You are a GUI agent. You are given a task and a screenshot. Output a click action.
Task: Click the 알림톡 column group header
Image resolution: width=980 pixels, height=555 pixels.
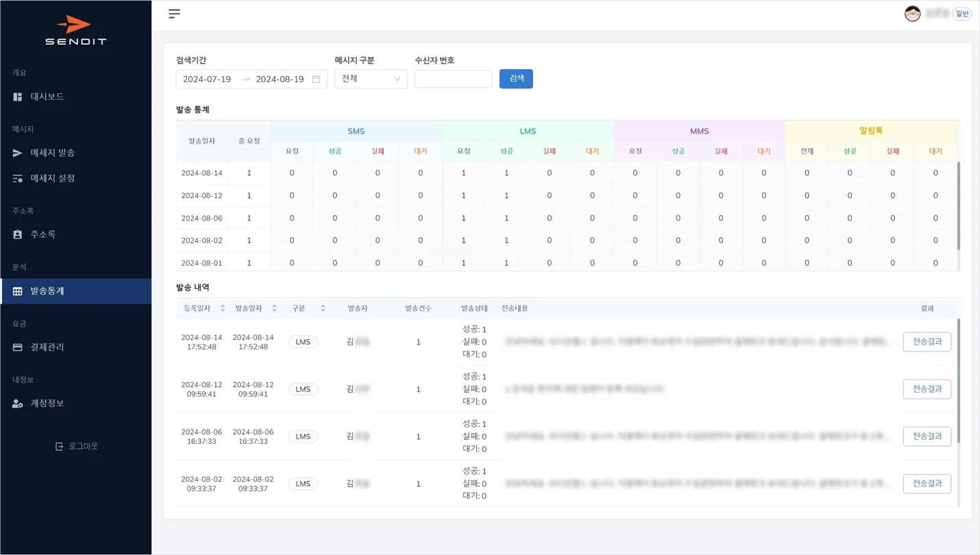(871, 131)
